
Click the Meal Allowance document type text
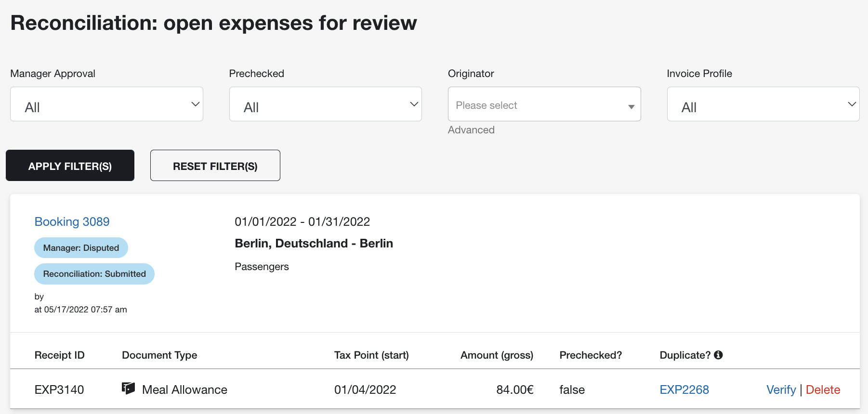click(x=184, y=389)
